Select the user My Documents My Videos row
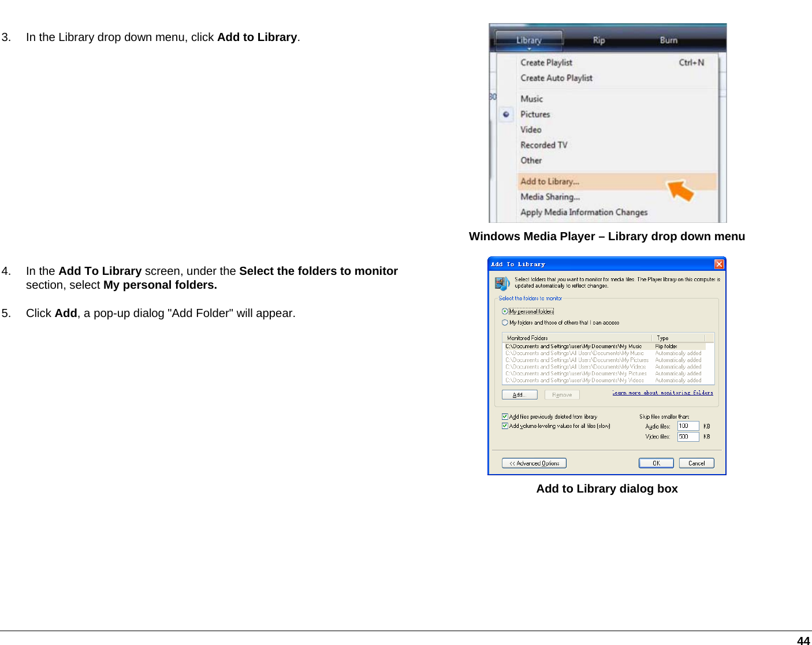The image size is (812, 645). (x=604, y=381)
